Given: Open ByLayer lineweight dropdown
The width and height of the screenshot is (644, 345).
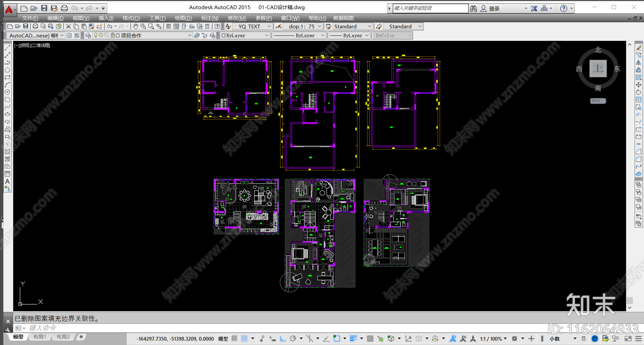Looking at the screenshot, I should [x=367, y=35].
